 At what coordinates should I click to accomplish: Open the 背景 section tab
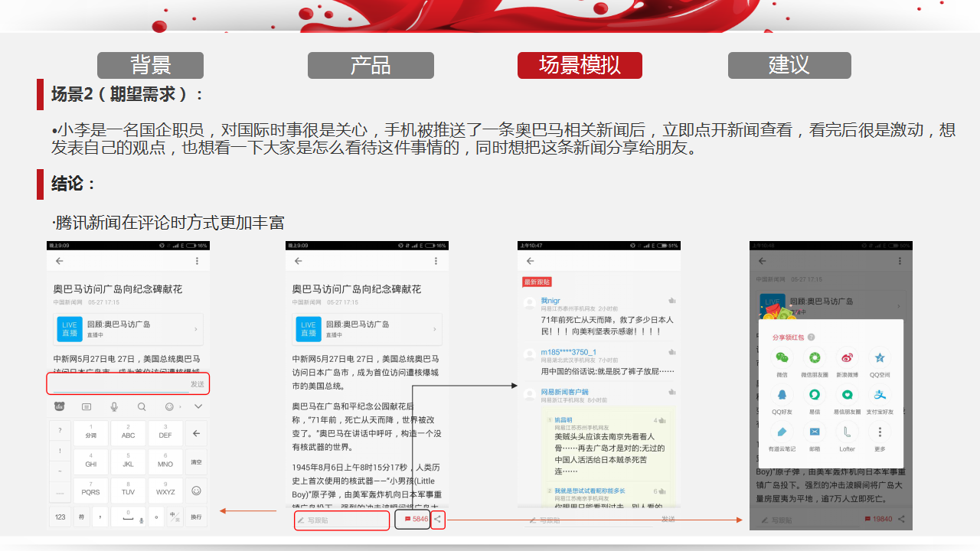tap(150, 65)
